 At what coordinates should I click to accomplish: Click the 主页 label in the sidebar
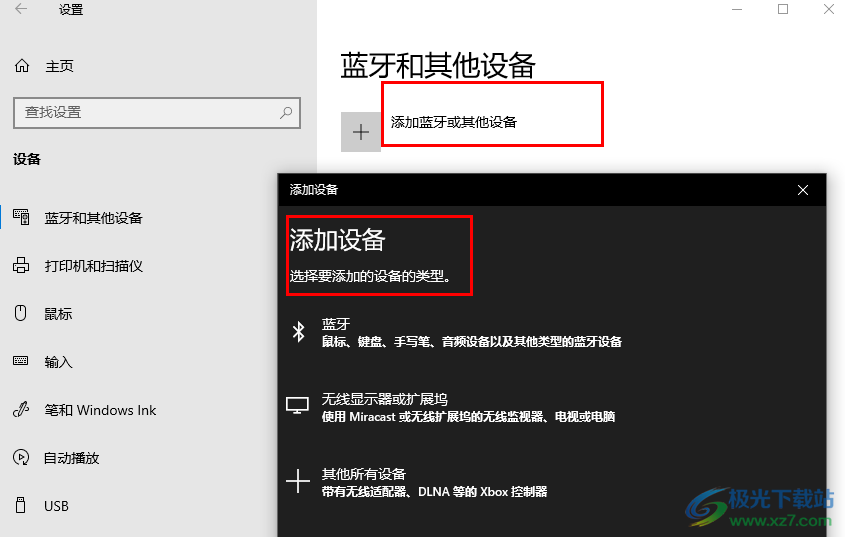pyautogui.click(x=59, y=66)
